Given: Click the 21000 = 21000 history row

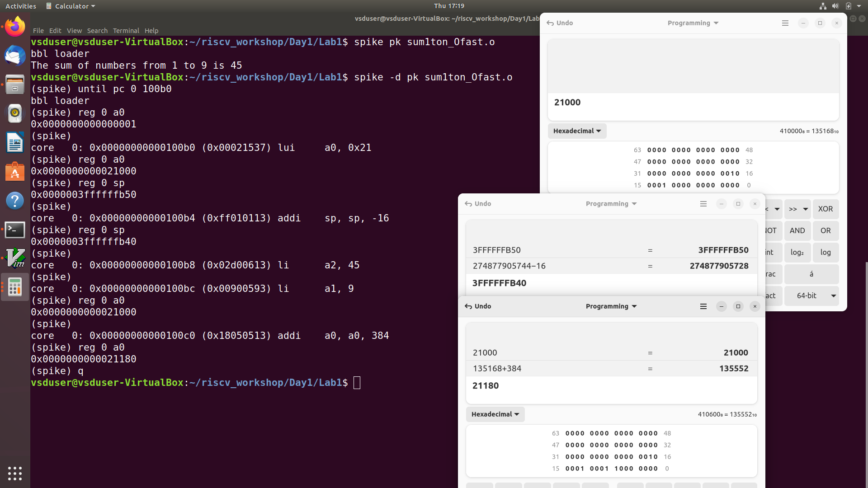Looking at the screenshot, I should pos(611,352).
